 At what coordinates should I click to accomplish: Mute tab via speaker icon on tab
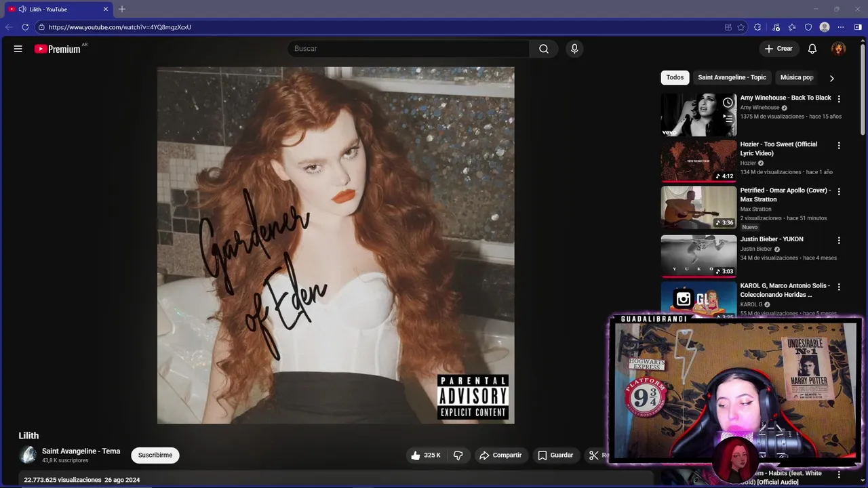click(22, 9)
